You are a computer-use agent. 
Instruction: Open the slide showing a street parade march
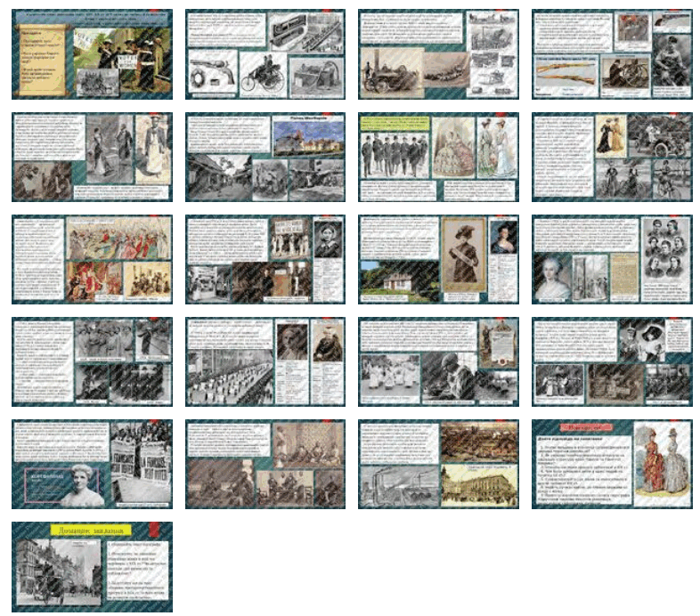click(265, 361)
